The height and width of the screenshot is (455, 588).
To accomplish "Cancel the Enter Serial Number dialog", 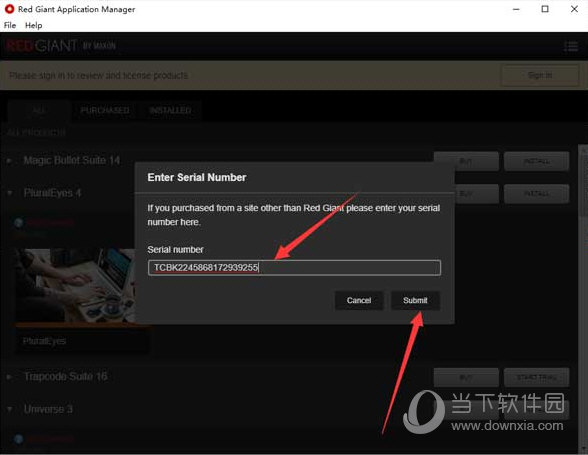I will tap(359, 300).
